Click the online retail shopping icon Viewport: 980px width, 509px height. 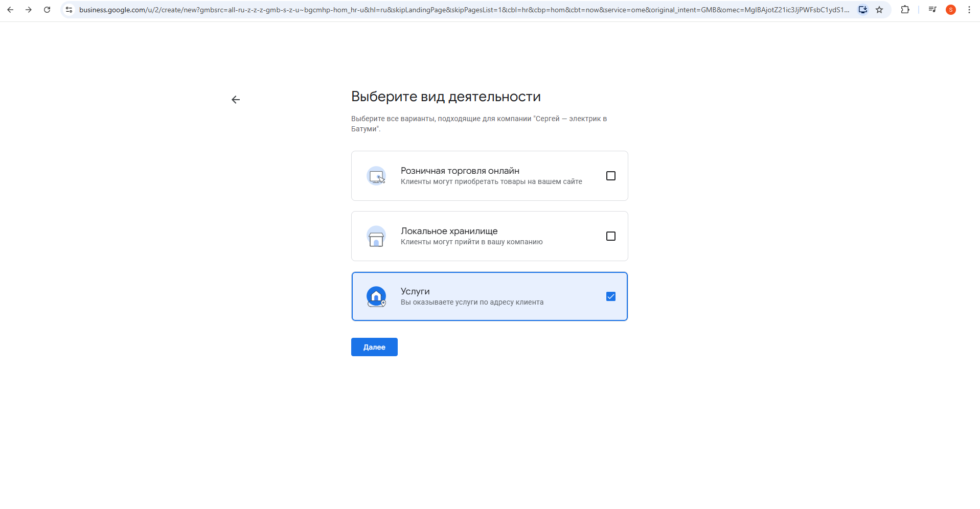pyautogui.click(x=376, y=175)
